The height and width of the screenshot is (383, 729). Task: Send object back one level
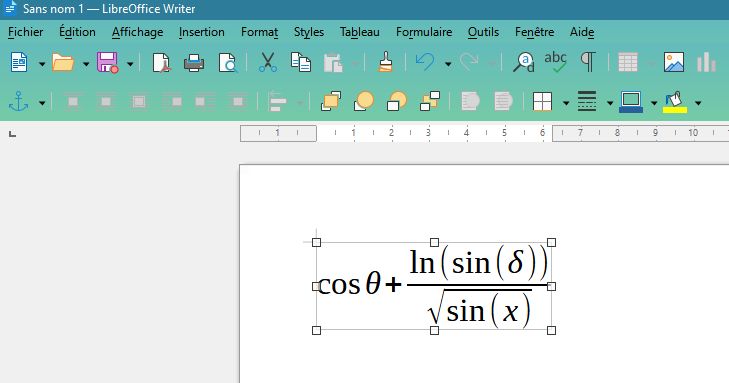click(397, 101)
